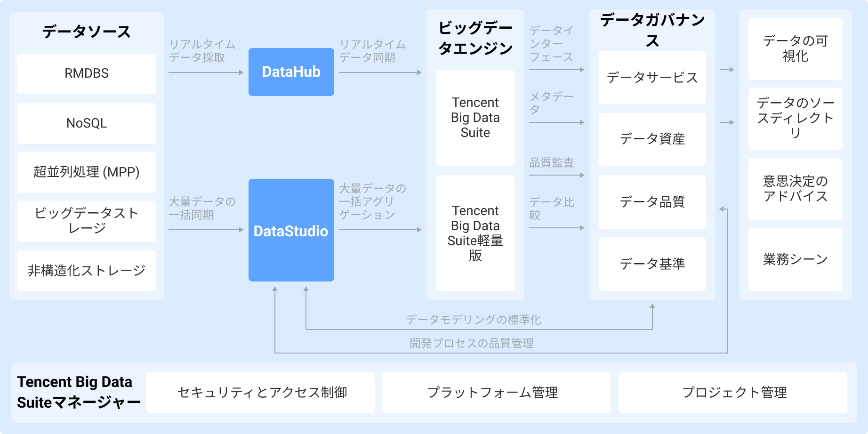Viewport: 868px width, 434px height.
Task: Select the DataHub component block
Action: 291,72
